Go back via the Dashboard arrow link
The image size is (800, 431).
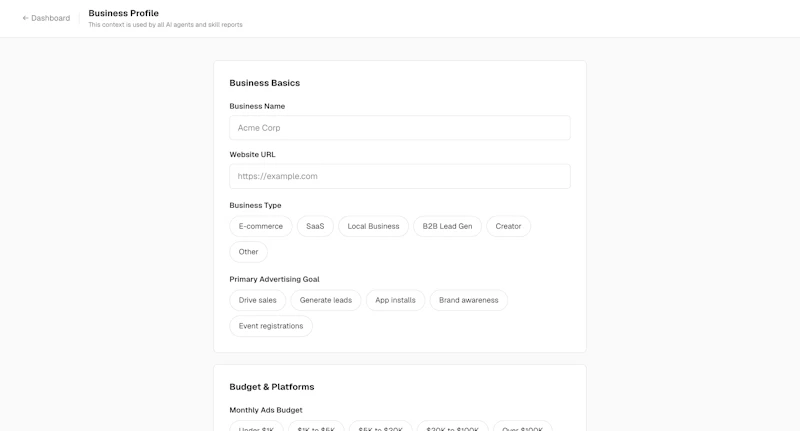point(46,18)
